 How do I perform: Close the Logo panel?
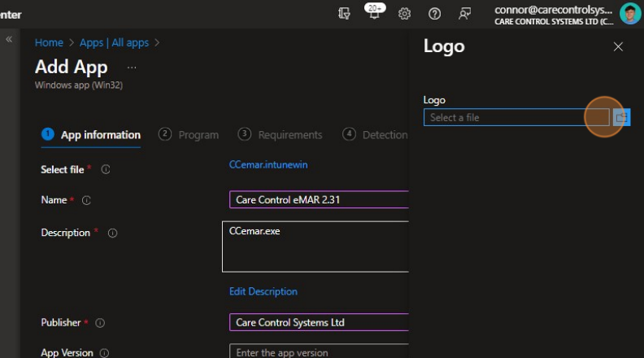pos(618,47)
